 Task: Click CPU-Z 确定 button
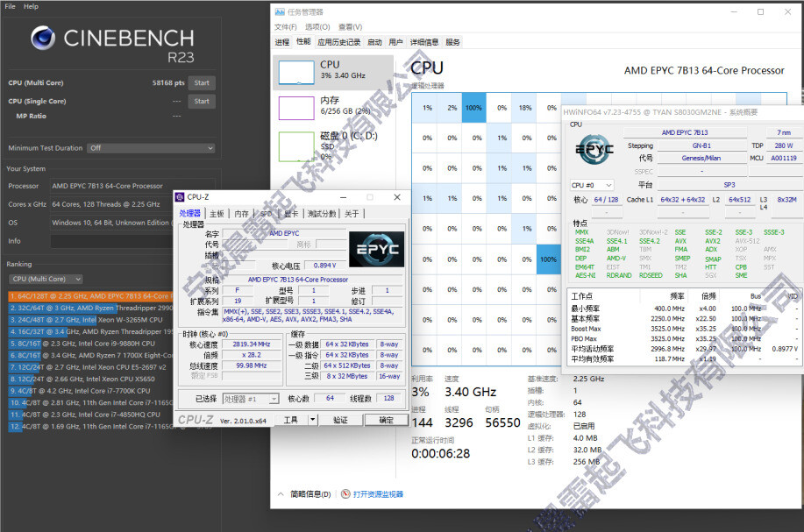pos(386,420)
